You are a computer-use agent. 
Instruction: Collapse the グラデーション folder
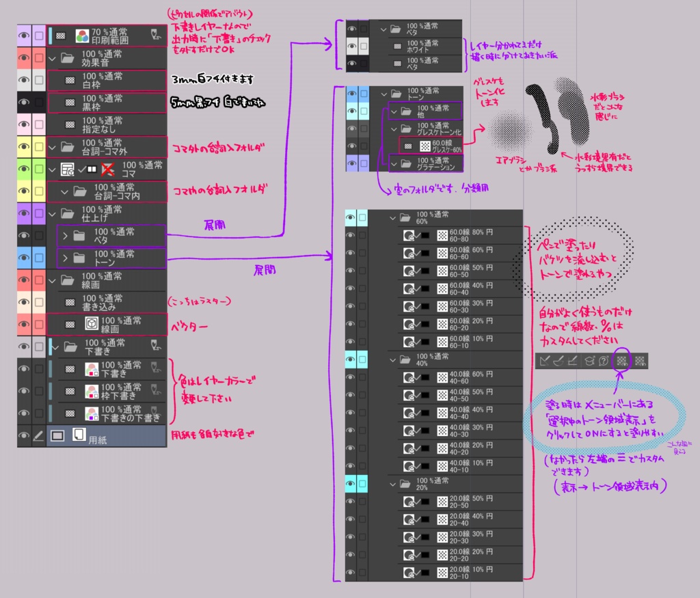click(394, 164)
